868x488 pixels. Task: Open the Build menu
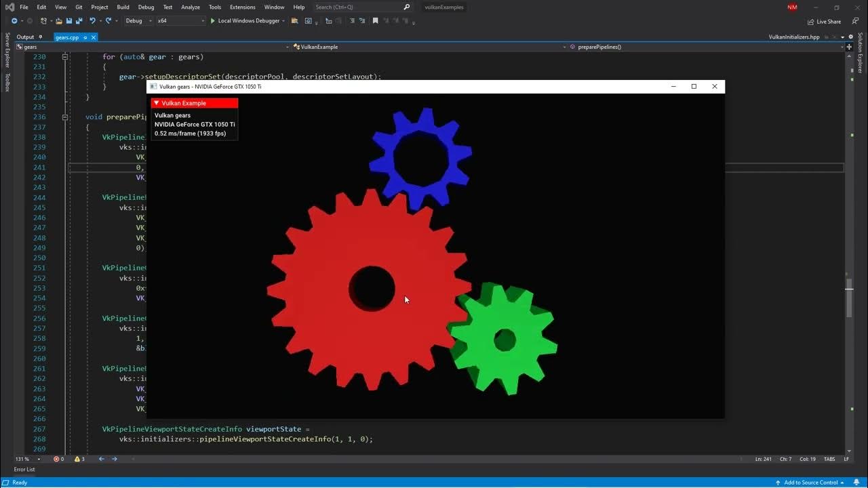click(123, 7)
